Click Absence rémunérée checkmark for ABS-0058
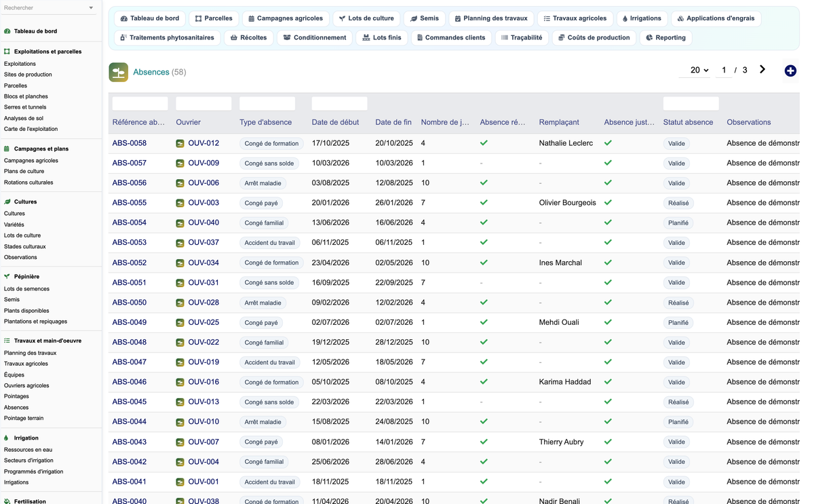Viewport: 814px width, 504px height. click(x=484, y=143)
